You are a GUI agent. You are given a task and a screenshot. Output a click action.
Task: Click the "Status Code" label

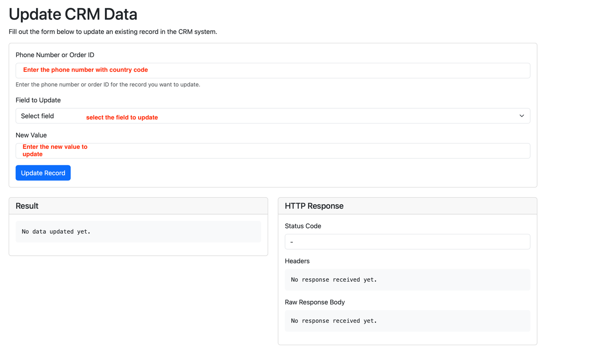[303, 226]
